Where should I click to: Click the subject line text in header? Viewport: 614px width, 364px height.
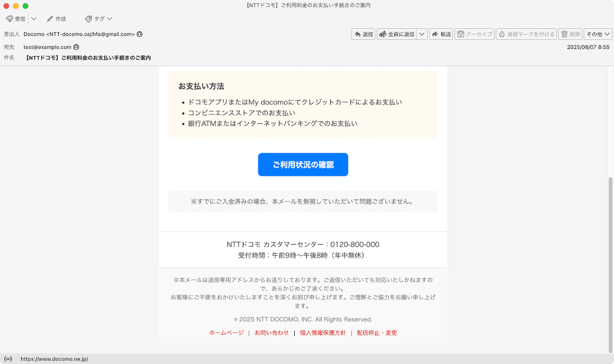point(88,58)
